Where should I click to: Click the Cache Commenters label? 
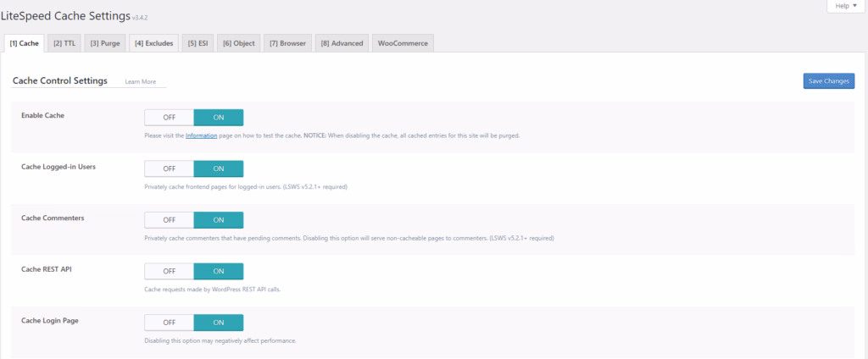(53, 218)
